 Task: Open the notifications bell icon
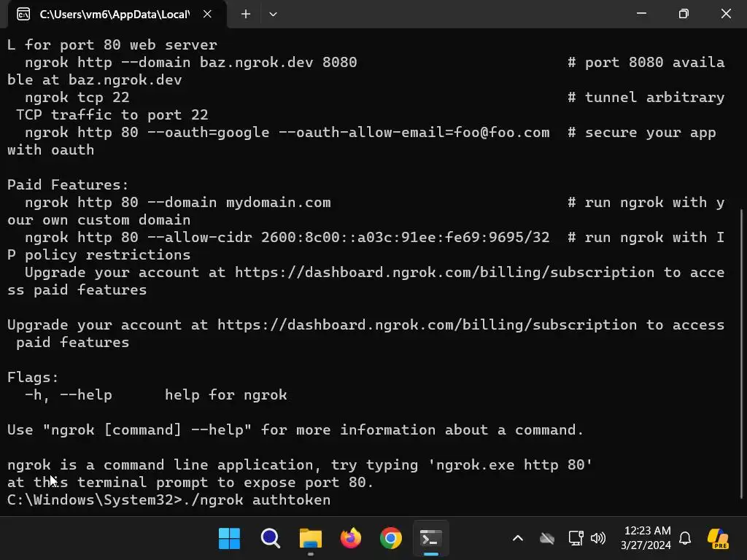point(685,539)
